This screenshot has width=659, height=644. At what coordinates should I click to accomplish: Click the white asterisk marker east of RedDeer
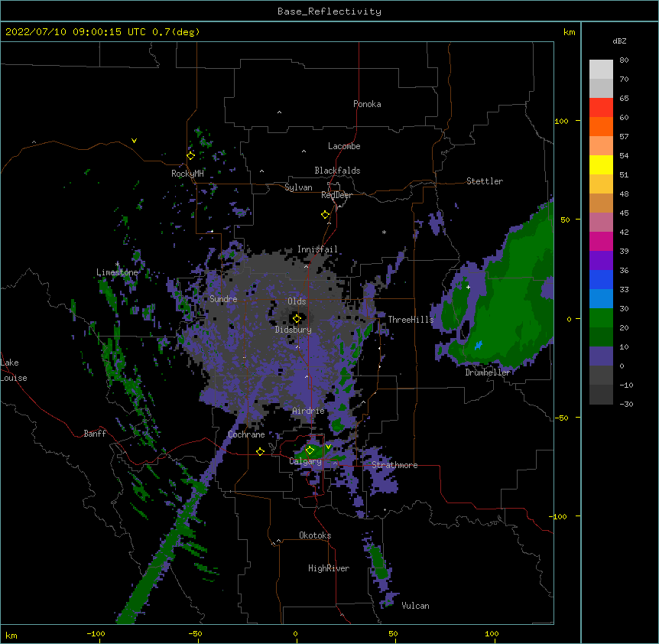384,232
